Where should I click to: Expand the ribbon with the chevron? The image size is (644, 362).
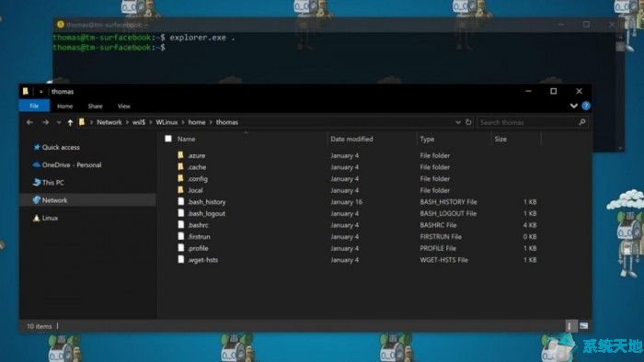(x=574, y=106)
